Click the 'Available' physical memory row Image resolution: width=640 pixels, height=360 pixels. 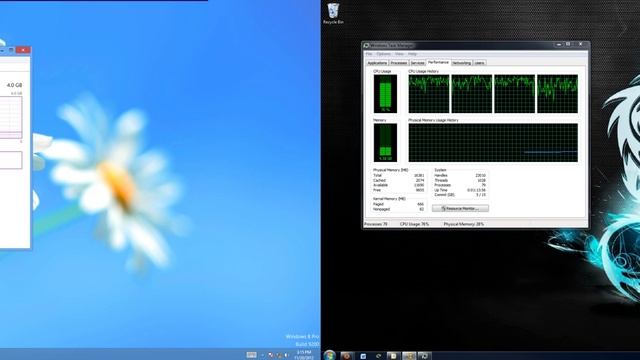click(398, 185)
